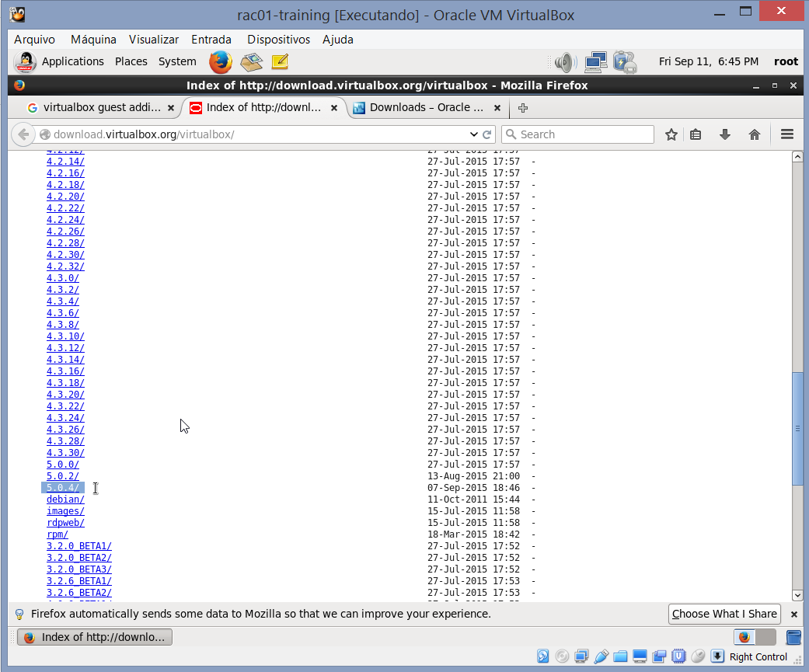
Task: Open the URL bar history dropdown arrow
Action: [x=473, y=134]
